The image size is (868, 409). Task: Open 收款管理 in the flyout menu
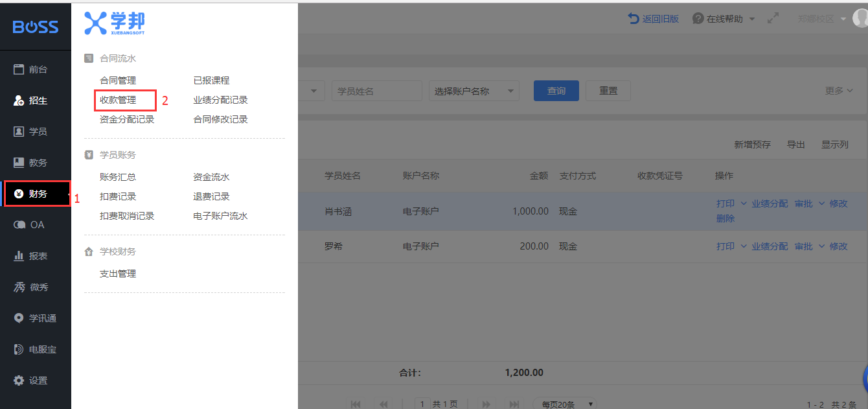click(x=118, y=100)
